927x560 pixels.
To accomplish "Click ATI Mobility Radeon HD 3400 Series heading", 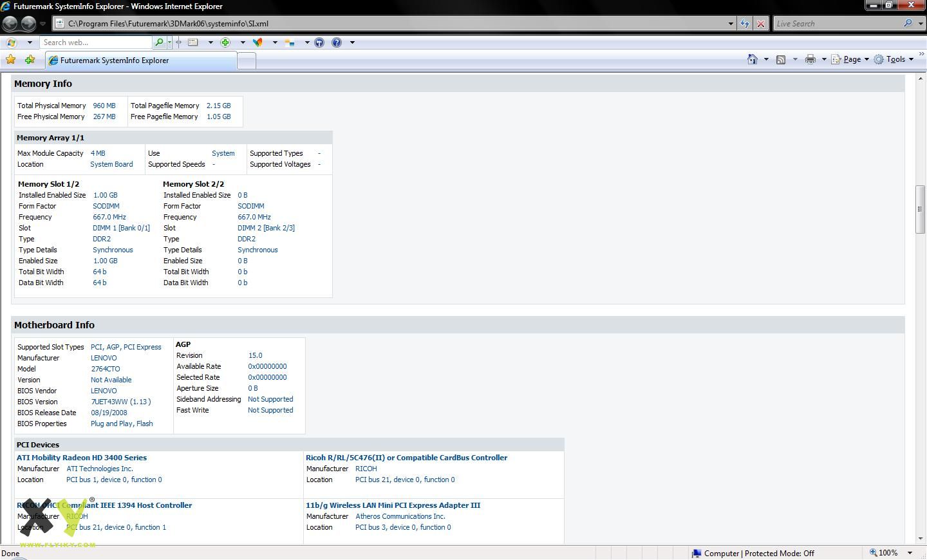I will pyautogui.click(x=82, y=458).
